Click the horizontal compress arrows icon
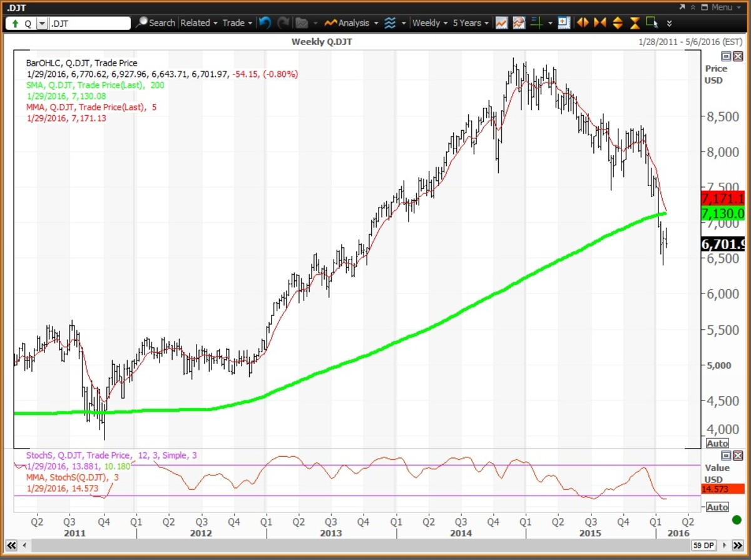 pyautogui.click(x=600, y=23)
